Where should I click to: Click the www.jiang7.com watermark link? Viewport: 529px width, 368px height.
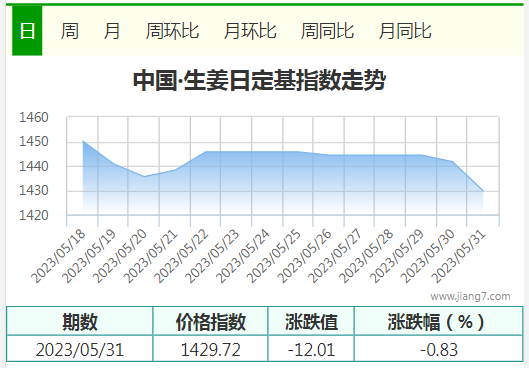pos(470,296)
